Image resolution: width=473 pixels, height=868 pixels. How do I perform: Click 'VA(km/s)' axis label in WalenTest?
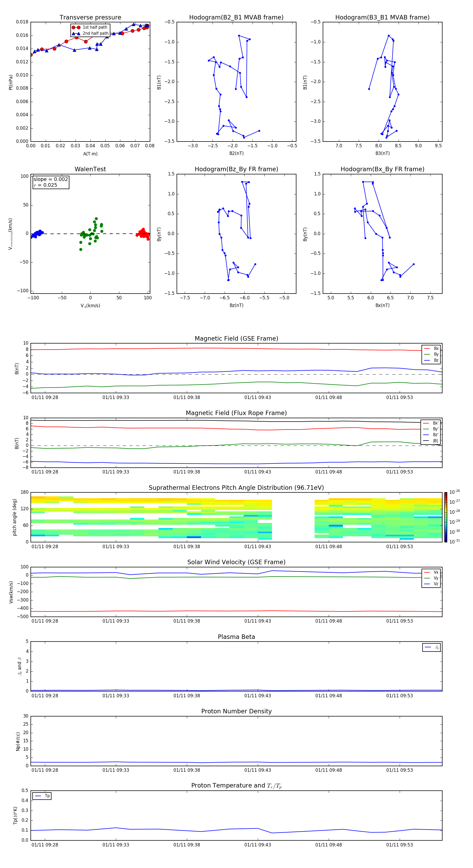click(x=90, y=306)
